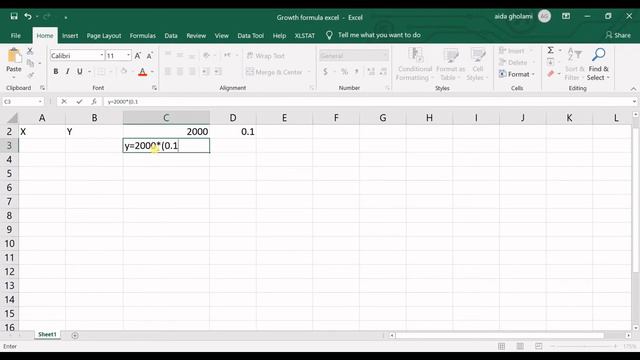This screenshot has height=360, width=640.
Task: Click Conditional Formatting icon
Action: coord(415,56)
